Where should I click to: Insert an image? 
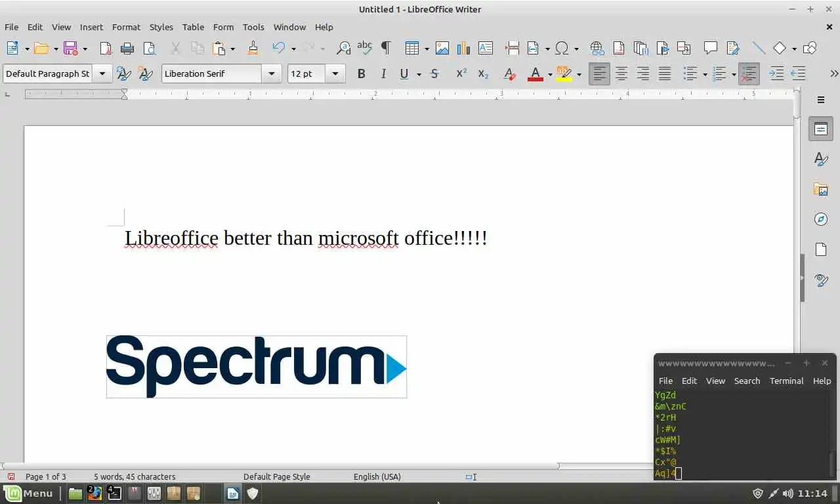(442, 48)
